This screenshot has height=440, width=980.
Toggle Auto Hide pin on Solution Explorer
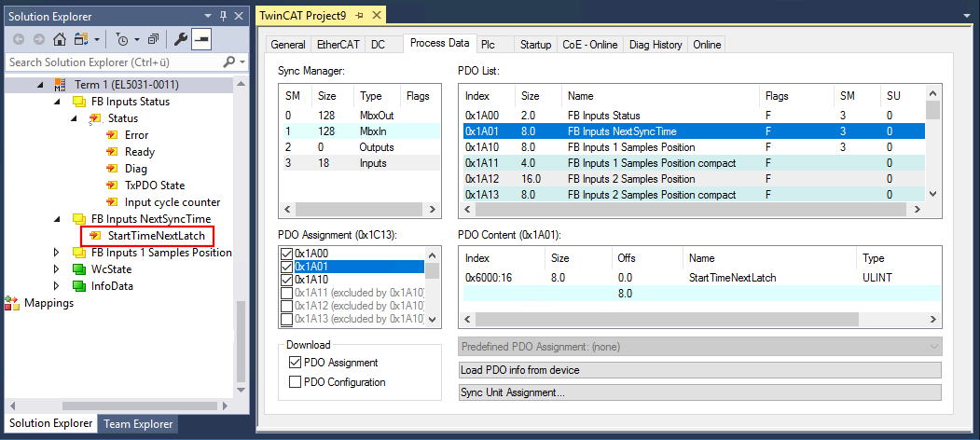(224, 16)
